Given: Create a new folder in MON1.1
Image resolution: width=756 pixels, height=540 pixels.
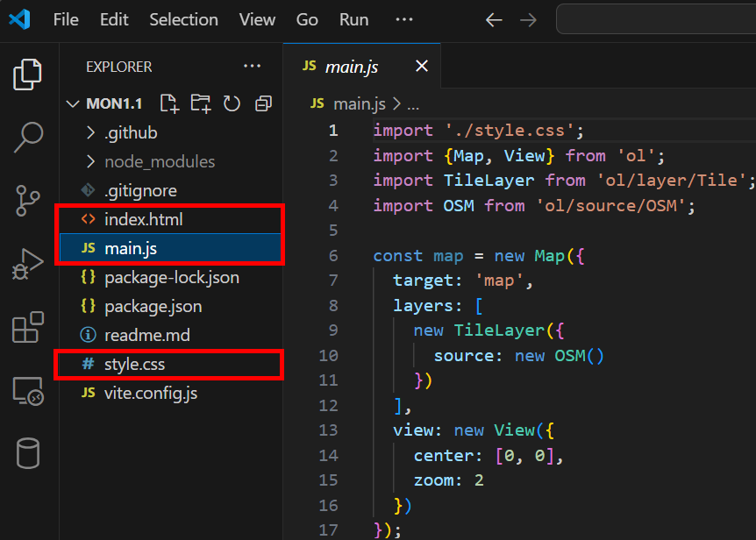Looking at the screenshot, I should (201, 103).
